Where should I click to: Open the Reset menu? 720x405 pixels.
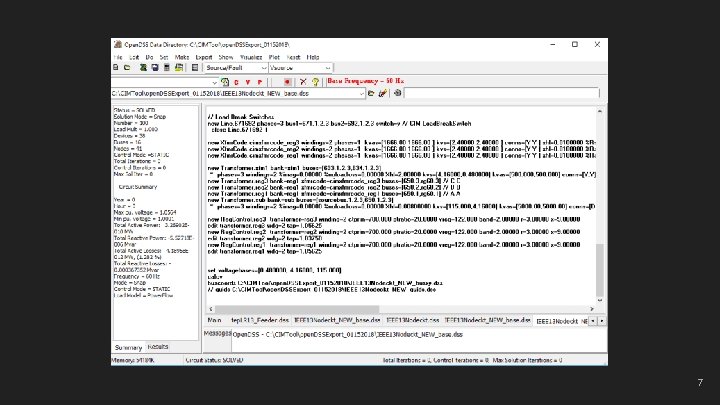[x=293, y=57]
